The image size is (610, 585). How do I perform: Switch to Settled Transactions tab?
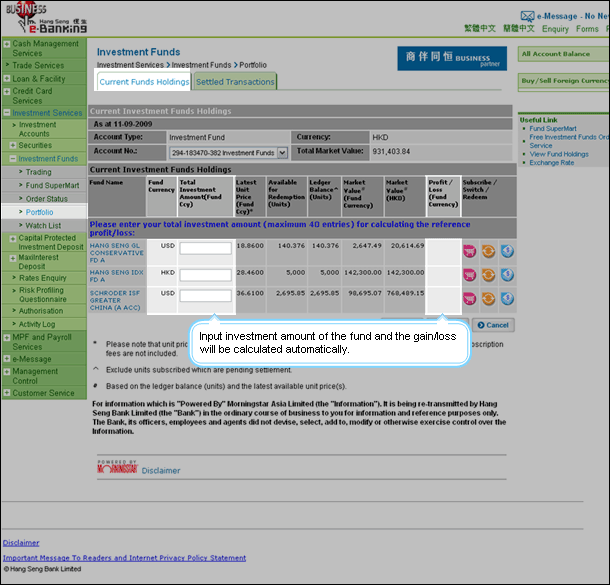tap(235, 82)
